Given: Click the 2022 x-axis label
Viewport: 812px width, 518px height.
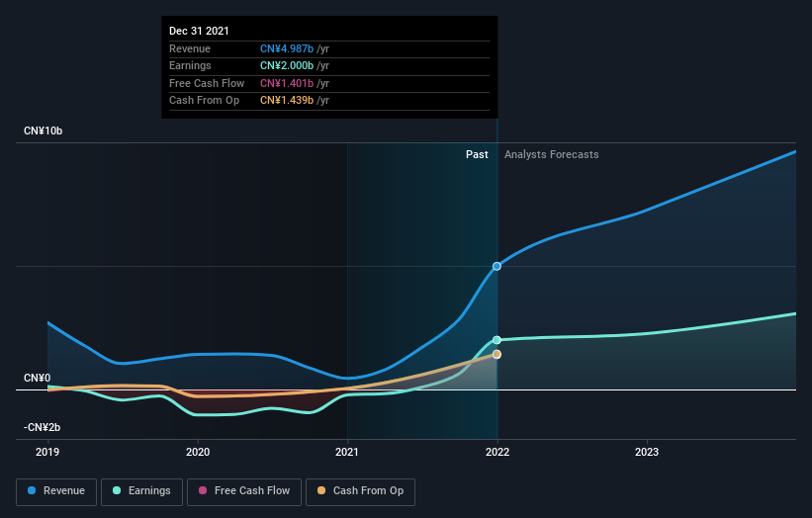Looking at the screenshot, I should coord(497,453).
